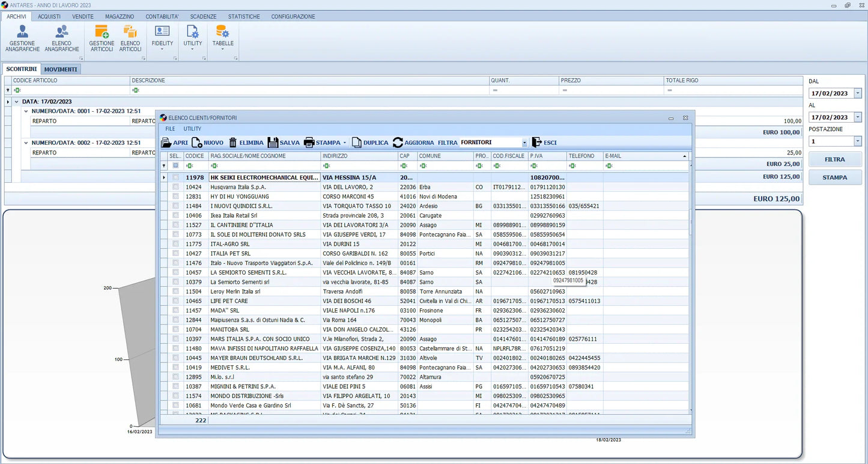Click the STAMPA button on the right panel
This screenshot has width=868, height=464.
coord(835,177)
